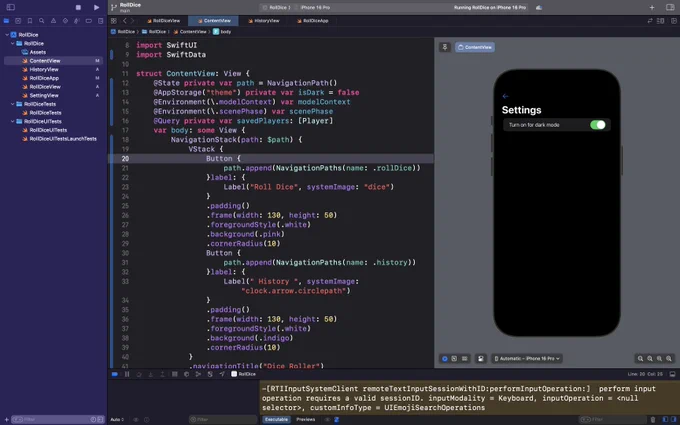Click the RollDice process in debug bar

(243, 374)
